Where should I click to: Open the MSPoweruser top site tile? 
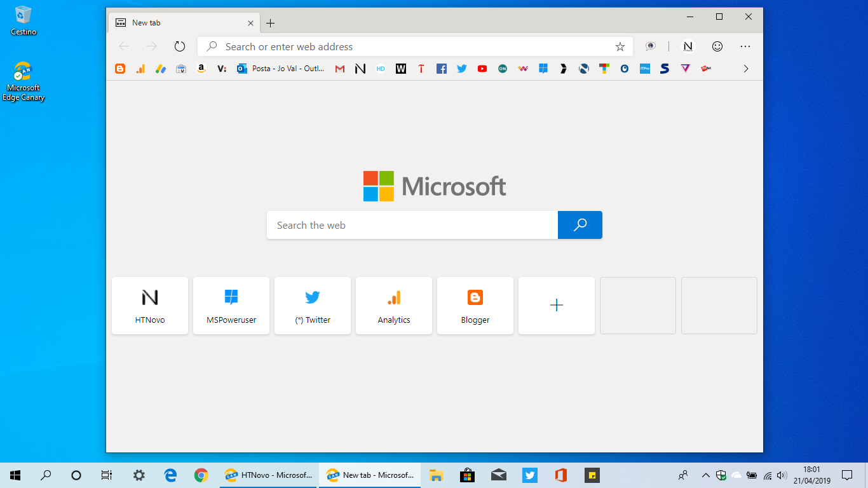tap(231, 306)
